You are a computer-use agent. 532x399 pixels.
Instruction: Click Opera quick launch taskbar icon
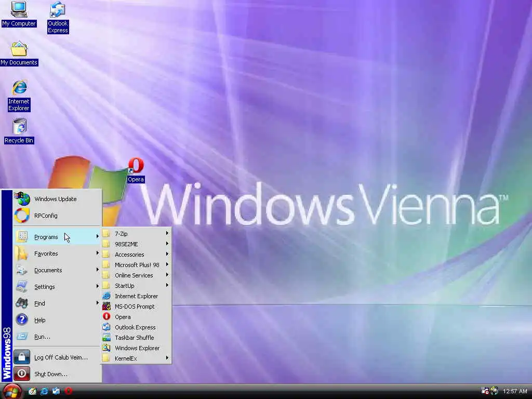pyautogui.click(x=69, y=391)
